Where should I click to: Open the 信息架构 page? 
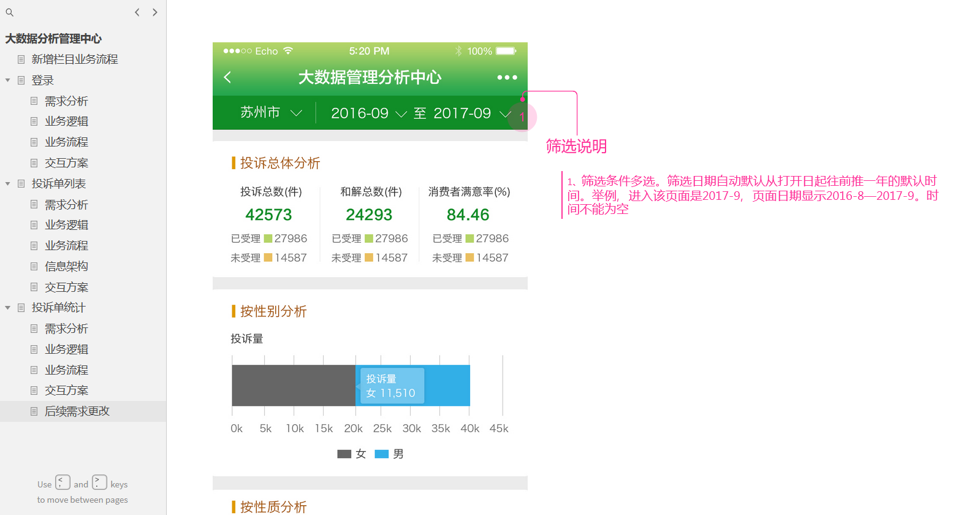[x=66, y=266]
